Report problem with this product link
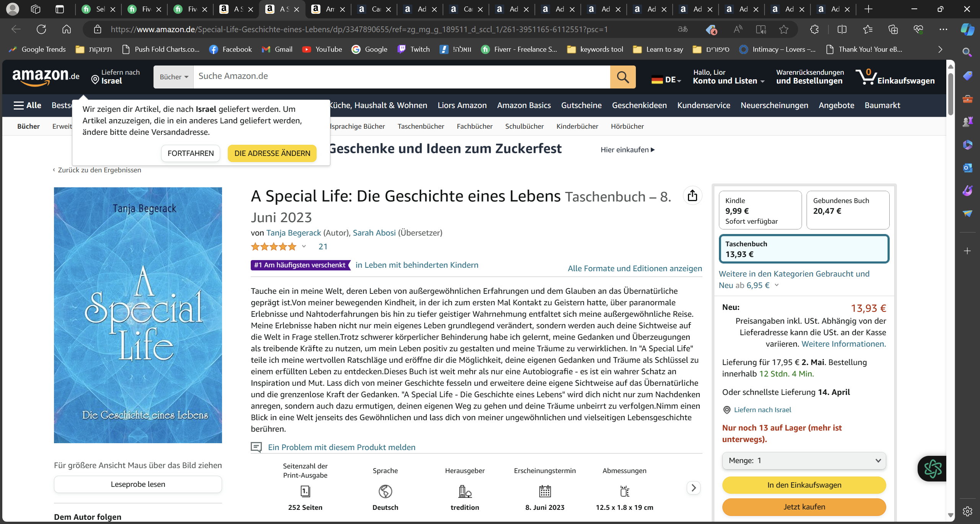Screen dimensions: 980x524 [341, 447]
